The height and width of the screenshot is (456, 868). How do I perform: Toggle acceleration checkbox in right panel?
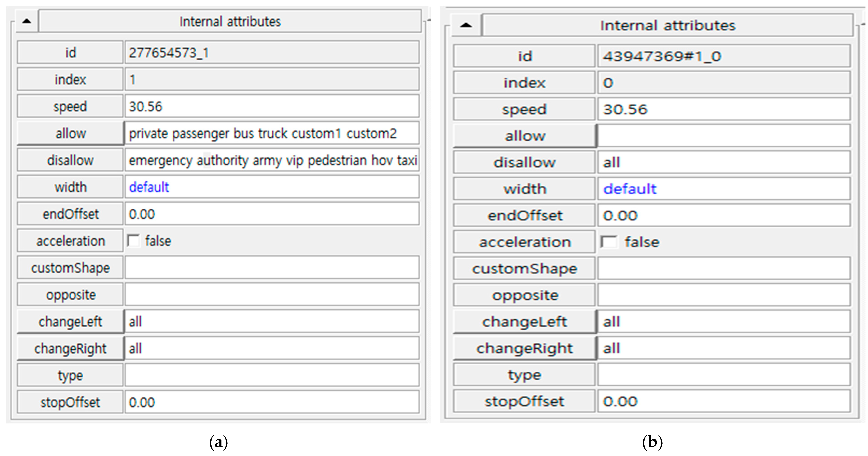609,242
